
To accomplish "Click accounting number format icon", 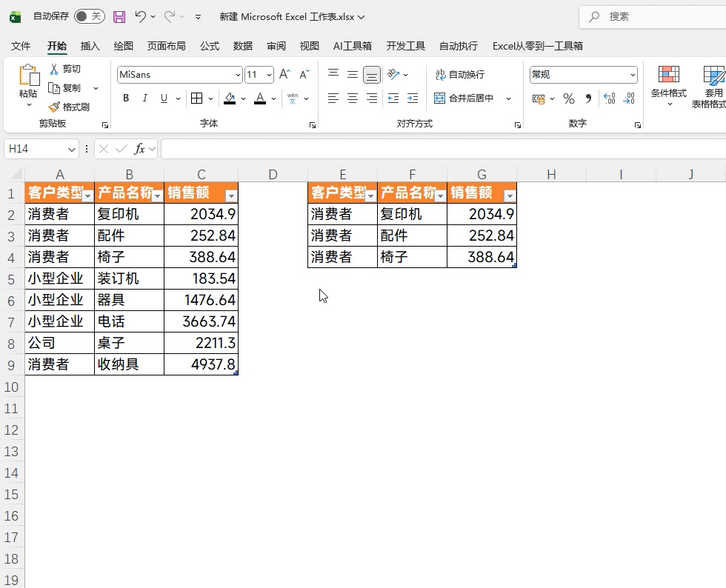I will [539, 98].
